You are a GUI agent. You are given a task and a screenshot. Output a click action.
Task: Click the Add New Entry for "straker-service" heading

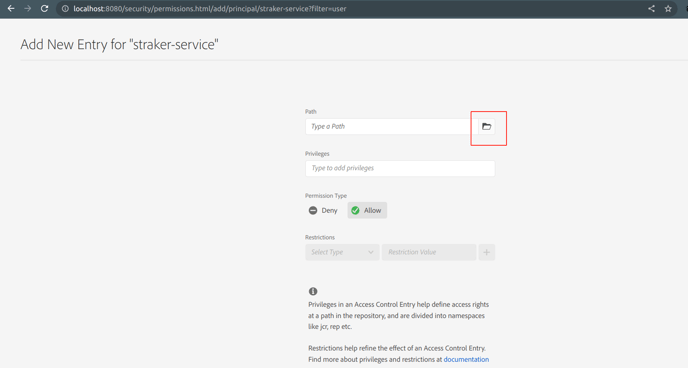(119, 44)
